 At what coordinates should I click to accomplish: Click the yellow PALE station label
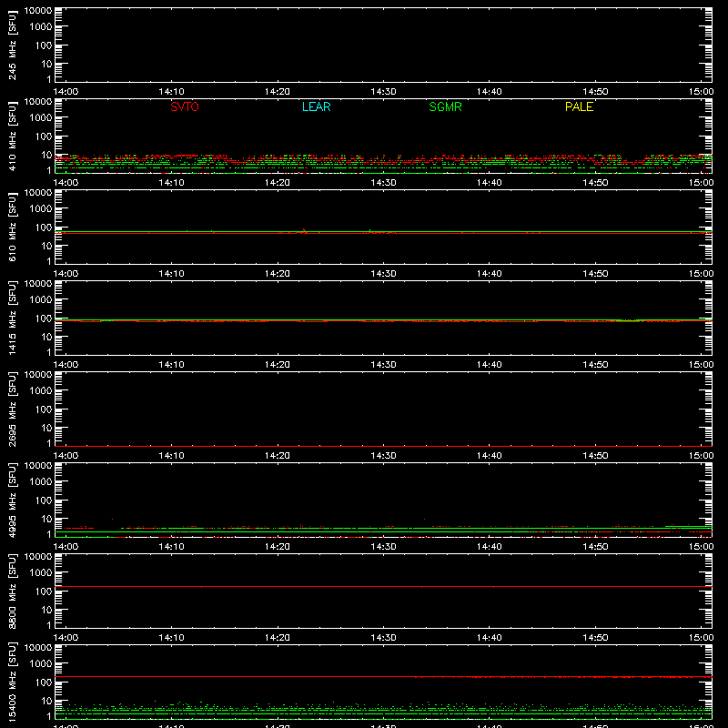pyautogui.click(x=579, y=106)
